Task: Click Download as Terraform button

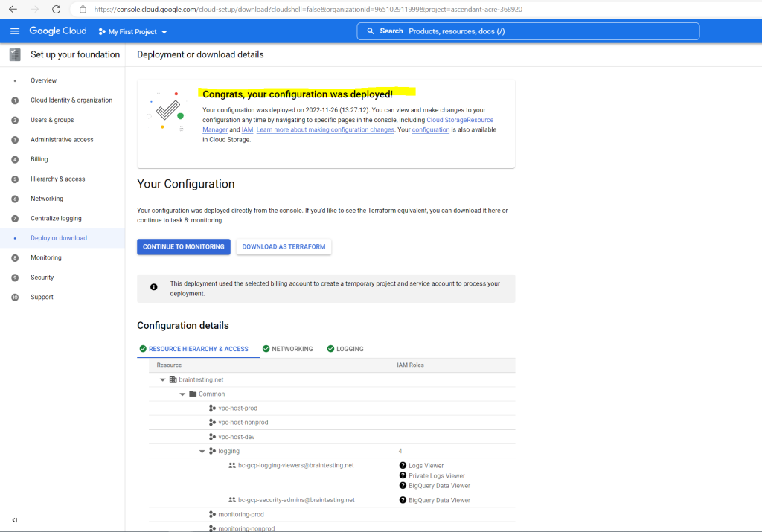Action: click(x=284, y=247)
